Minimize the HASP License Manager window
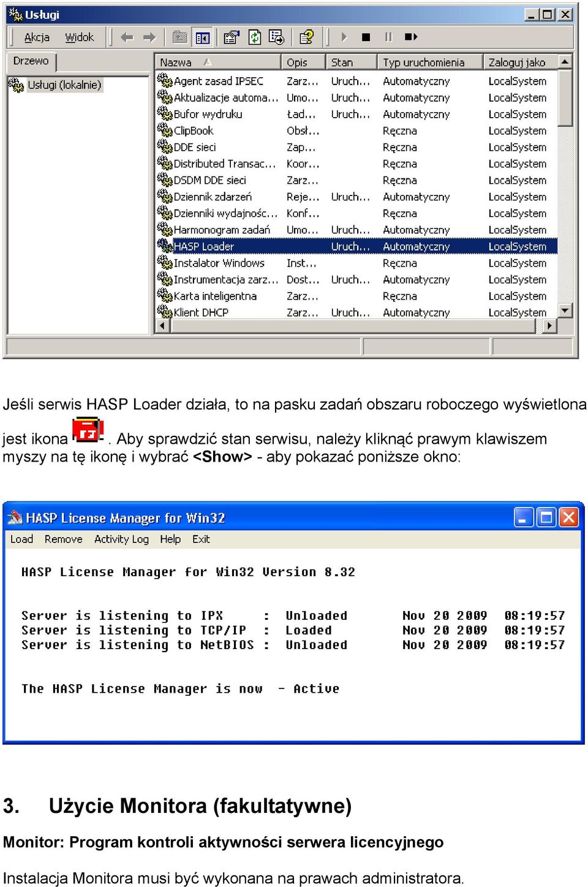The height and width of the screenshot is (887, 588). 524,517
